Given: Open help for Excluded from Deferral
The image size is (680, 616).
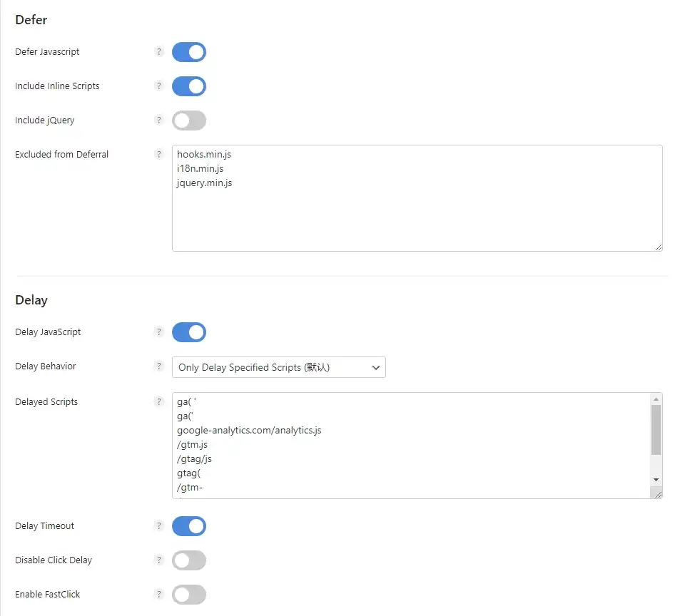Looking at the screenshot, I should pyautogui.click(x=159, y=154).
